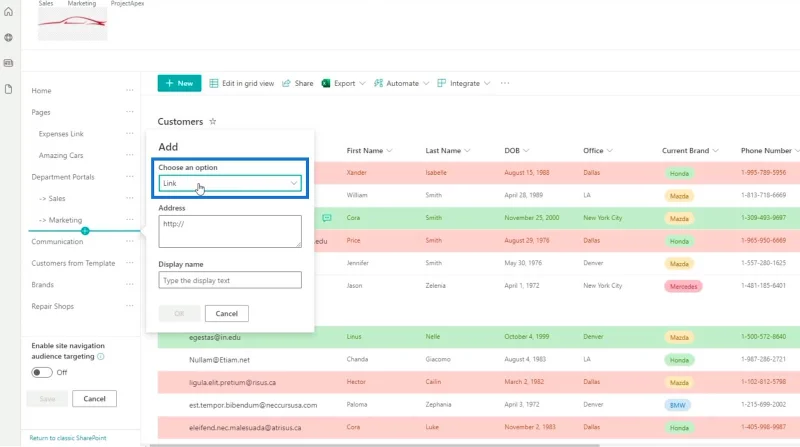This screenshot has height=447, width=800.
Task: Expand the Export dropdown chevron
Action: coord(362,83)
